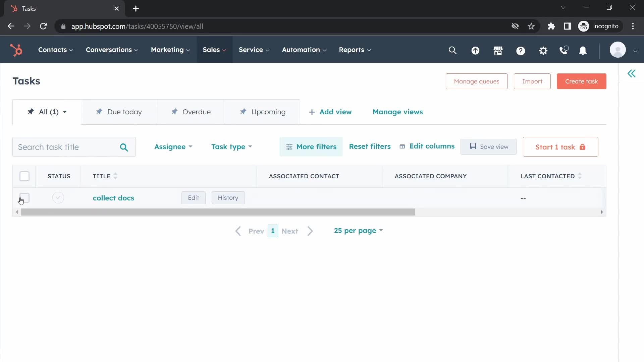This screenshot has height=362, width=644.
Task: Open More filters
Action: pyautogui.click(x=311, y=147)
